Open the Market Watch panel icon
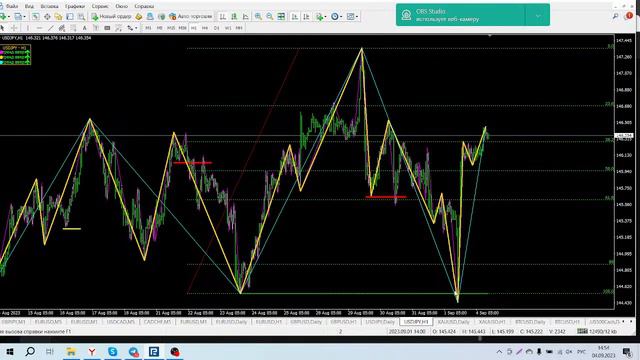 [x=36, y=16]
